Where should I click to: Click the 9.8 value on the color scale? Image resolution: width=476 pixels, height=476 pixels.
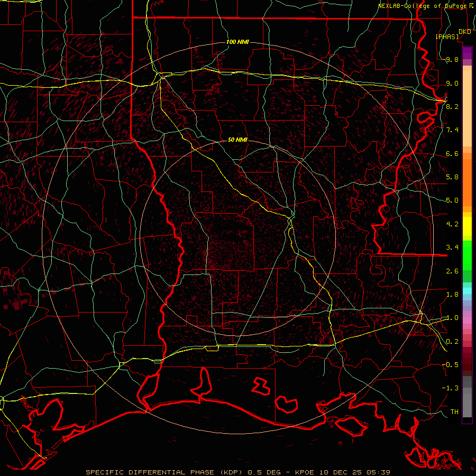point(452,60)
